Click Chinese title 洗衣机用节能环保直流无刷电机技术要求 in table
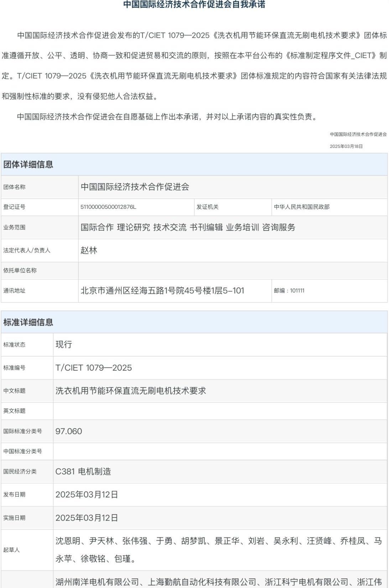Viewport: 389px width, 588px height. pyautogui.click(x=131, y=391)
